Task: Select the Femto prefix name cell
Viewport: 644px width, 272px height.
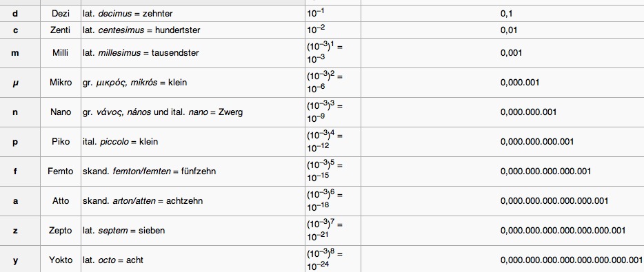Action: pos(61,171)
